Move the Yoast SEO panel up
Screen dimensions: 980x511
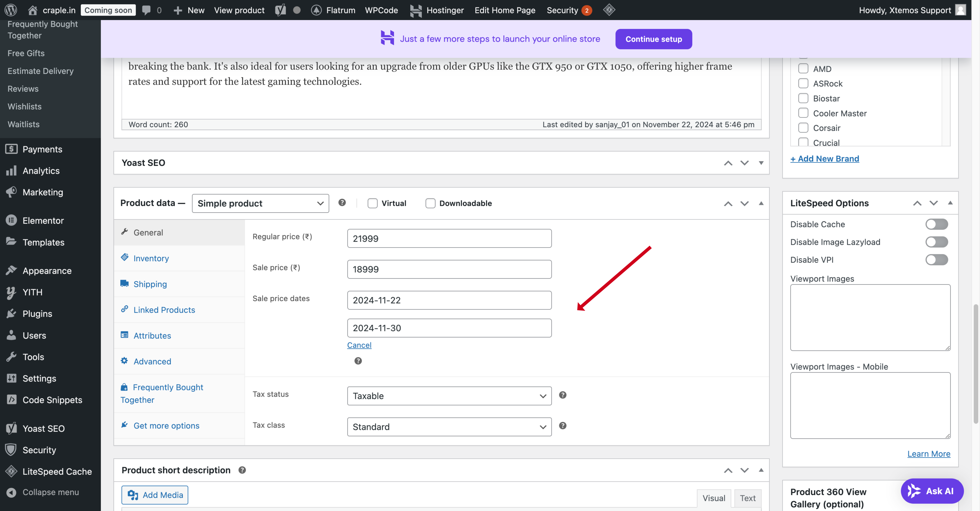tap(728, 163)
